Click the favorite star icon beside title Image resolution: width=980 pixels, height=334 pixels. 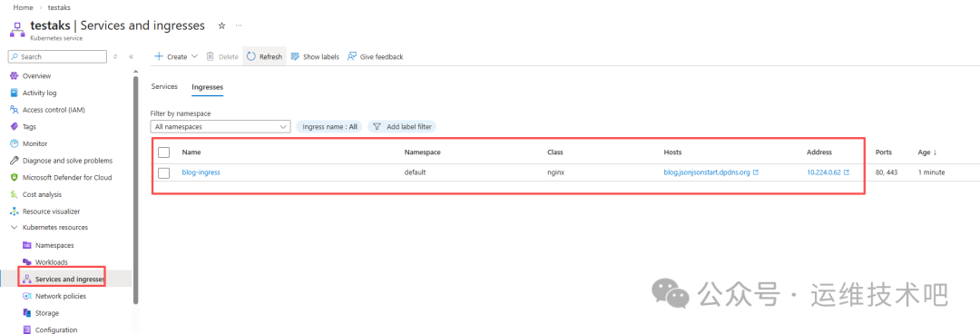pyautogui.click(x=221, y=25)
